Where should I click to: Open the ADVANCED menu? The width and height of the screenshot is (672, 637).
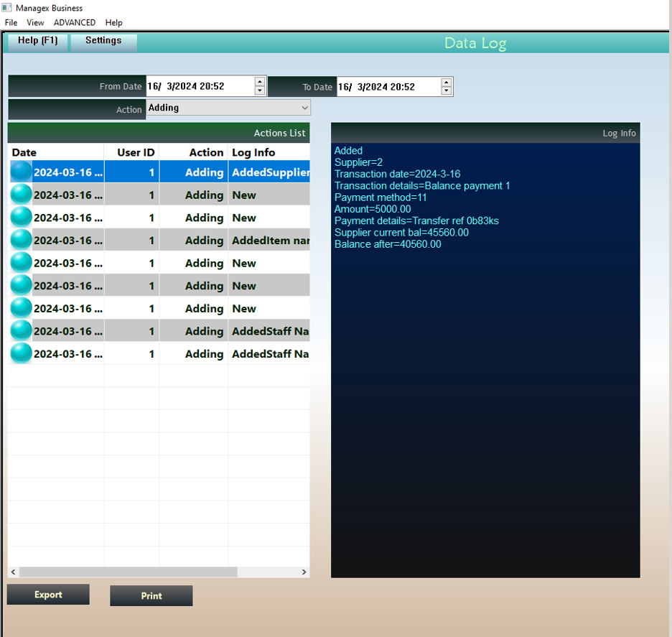74,22
